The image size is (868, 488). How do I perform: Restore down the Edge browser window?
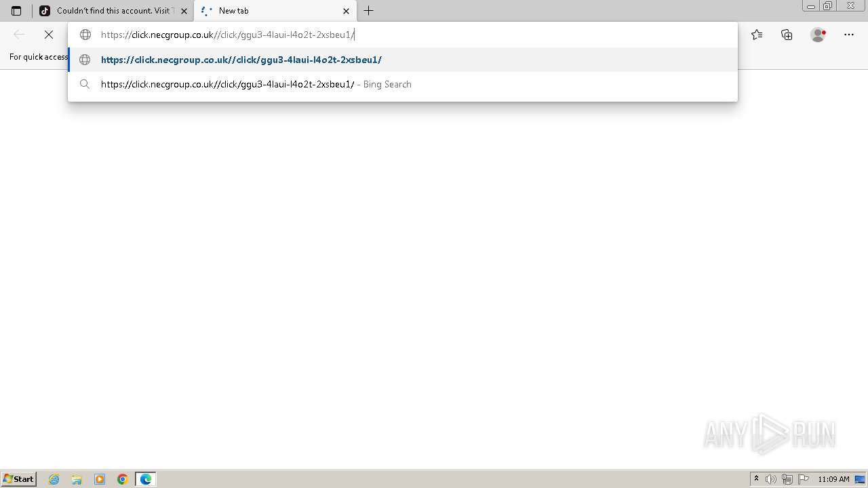click(827, 6)
